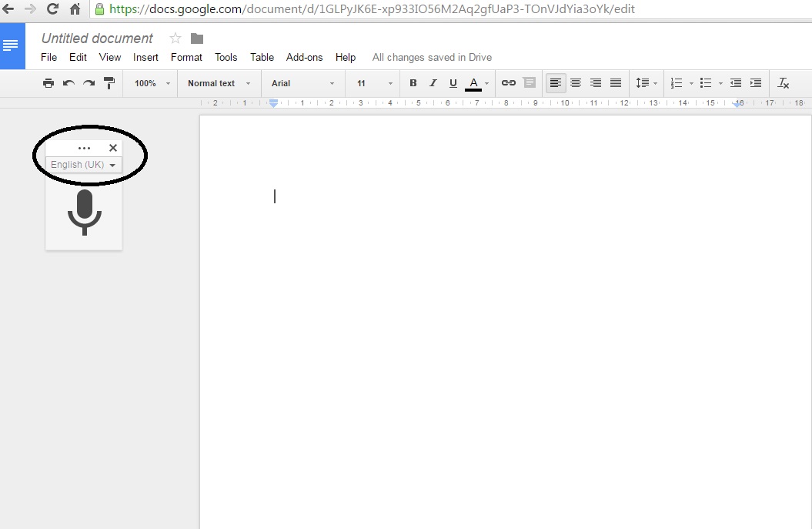Viewport: 812px width, 529px height.
Task: Open the Normal text style dropdown
Action: 219,83
